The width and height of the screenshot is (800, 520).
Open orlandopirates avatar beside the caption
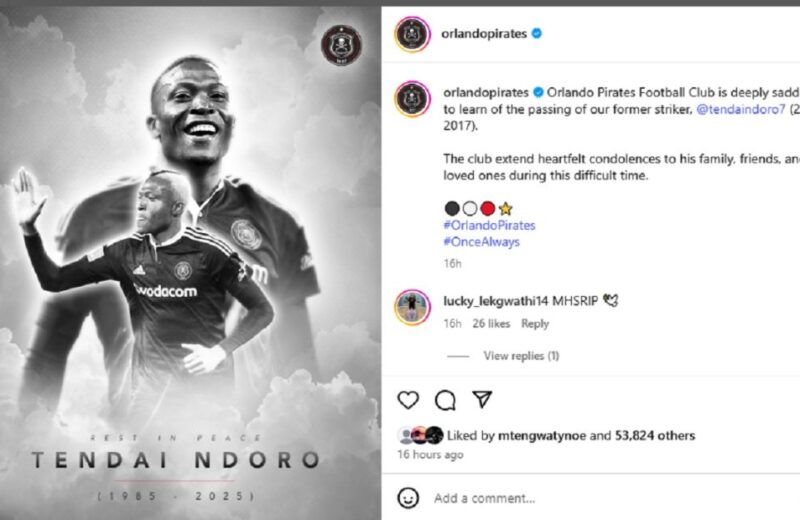click(412, 99)
